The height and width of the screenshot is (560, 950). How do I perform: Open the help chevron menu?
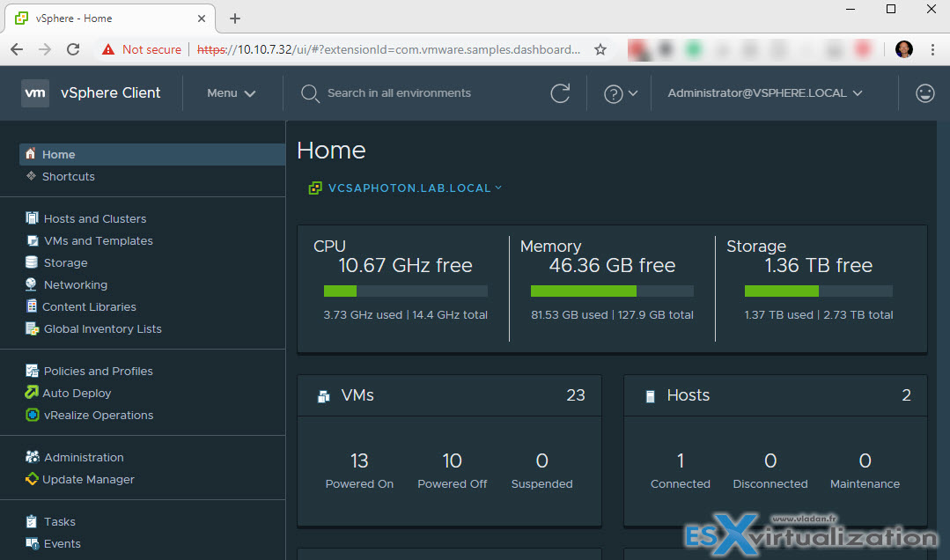point(622,92)
